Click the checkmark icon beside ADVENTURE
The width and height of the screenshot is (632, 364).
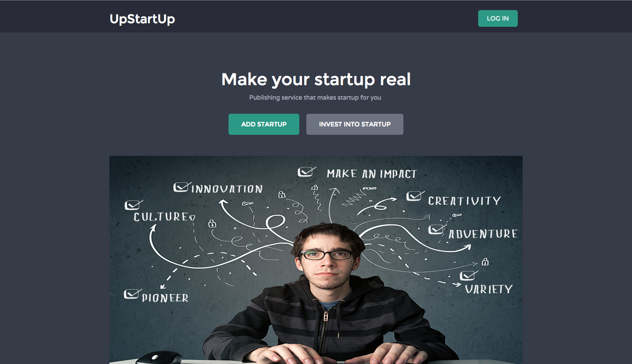tap(436, 229)
